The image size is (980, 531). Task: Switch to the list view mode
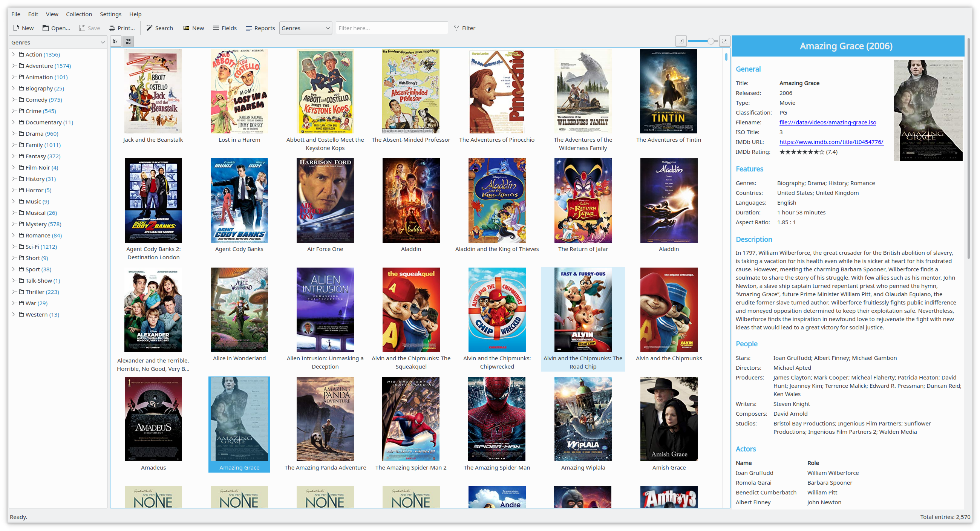[116, 41]
